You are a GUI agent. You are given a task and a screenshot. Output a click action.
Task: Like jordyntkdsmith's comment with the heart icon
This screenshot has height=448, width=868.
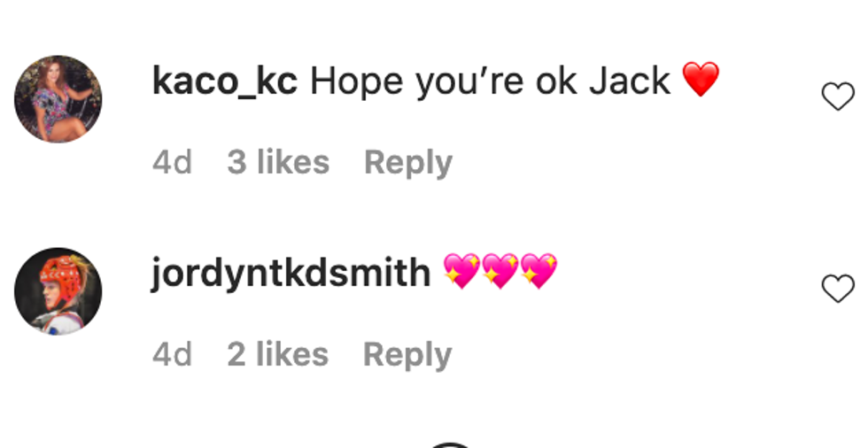838,288
